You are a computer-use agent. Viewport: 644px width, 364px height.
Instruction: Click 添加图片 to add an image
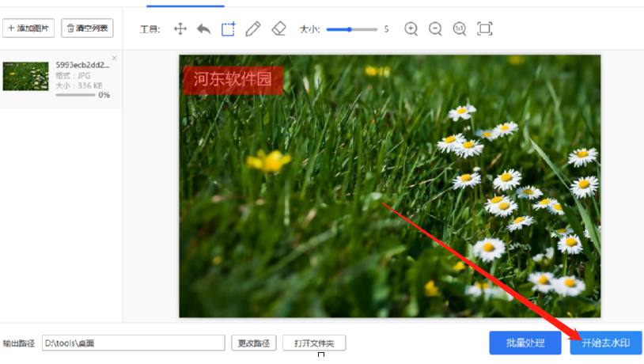coord(28,28)
